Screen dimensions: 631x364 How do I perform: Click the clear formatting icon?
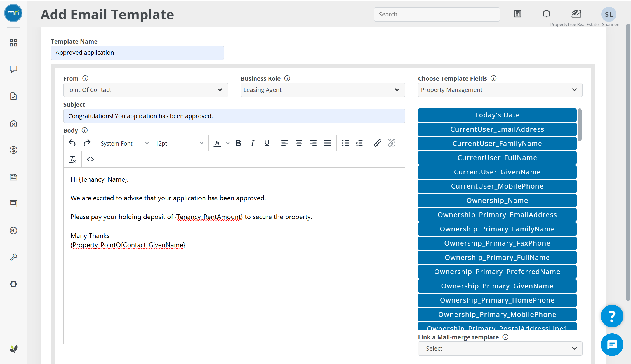click(x=72, y=159)
